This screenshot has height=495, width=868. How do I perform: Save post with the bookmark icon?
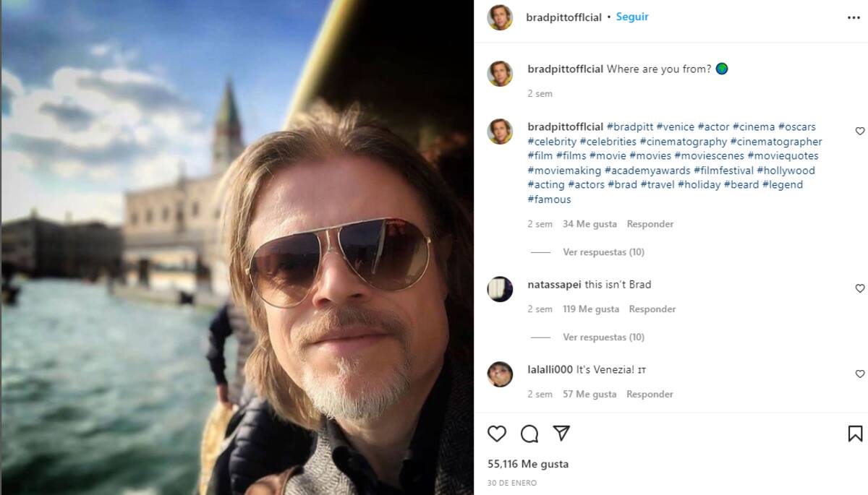(x=855, y=434)
